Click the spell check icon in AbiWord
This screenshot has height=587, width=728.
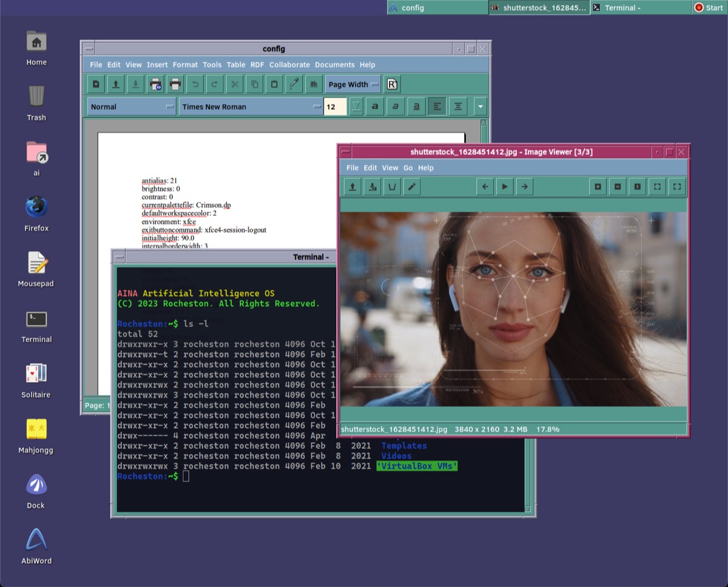(x=314, y=84)
